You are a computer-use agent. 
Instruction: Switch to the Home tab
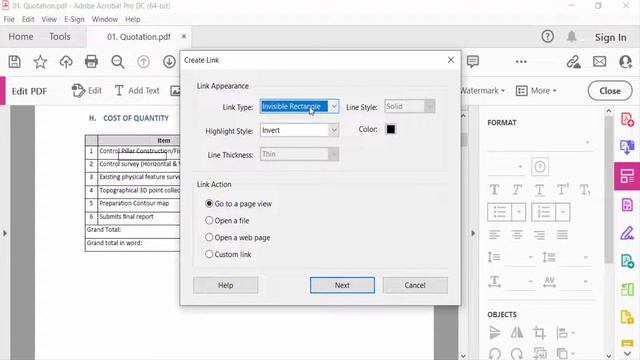tap(21, 37)
